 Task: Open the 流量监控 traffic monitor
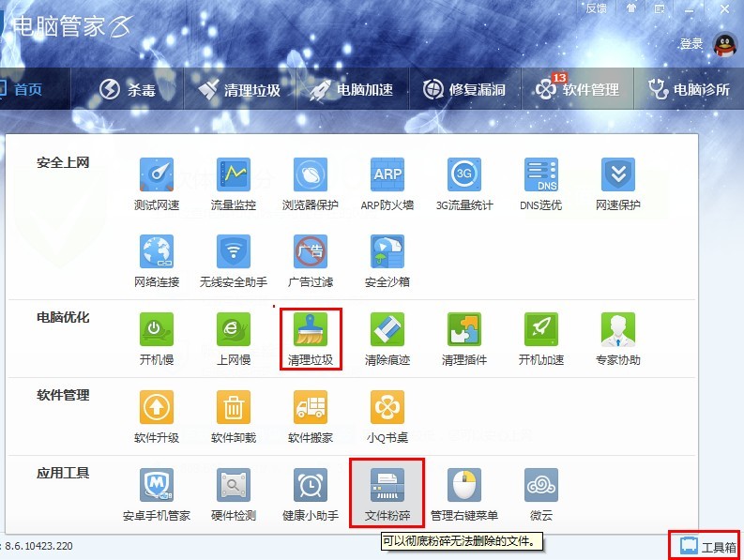point(234,184)
